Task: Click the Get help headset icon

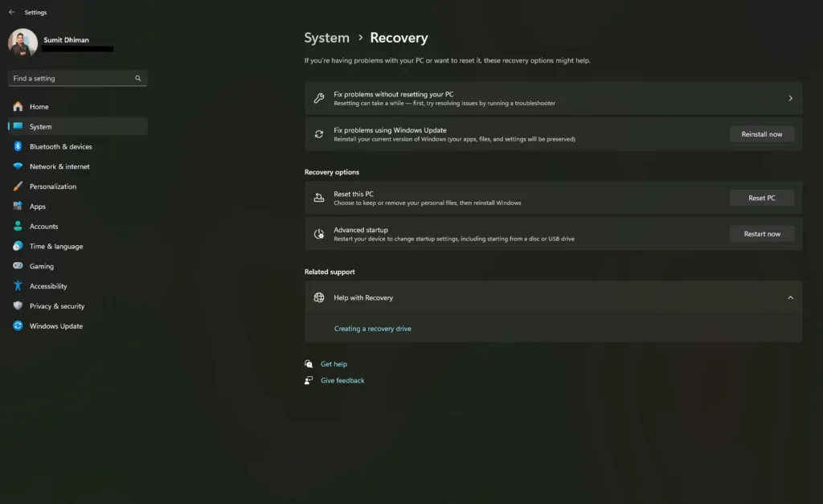Action: pos(309,364)
